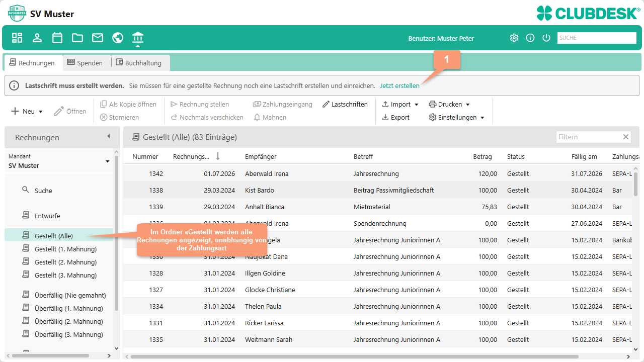Click the Stornieren button

[119, 117]
